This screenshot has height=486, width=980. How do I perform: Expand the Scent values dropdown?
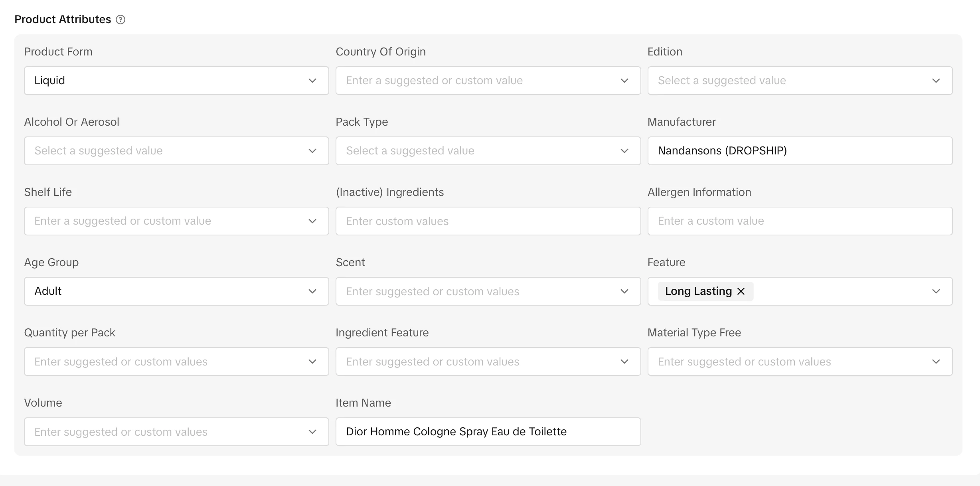click(x=488, y=291)
